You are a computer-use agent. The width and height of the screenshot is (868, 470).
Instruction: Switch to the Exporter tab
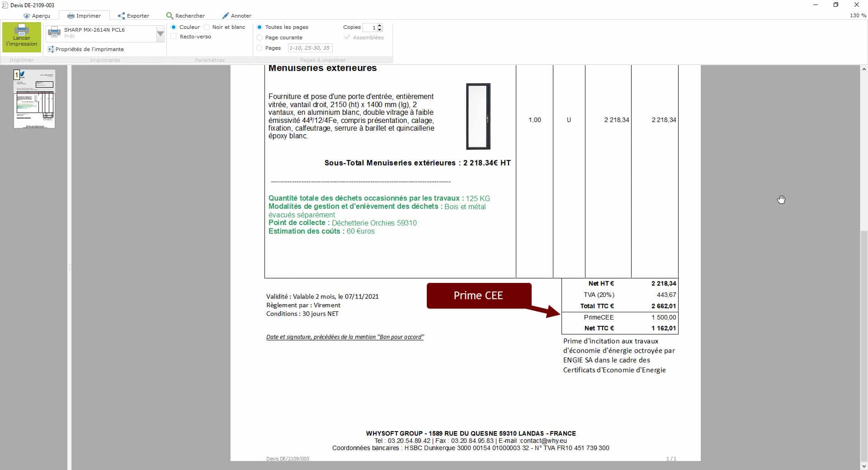(133, 16)
